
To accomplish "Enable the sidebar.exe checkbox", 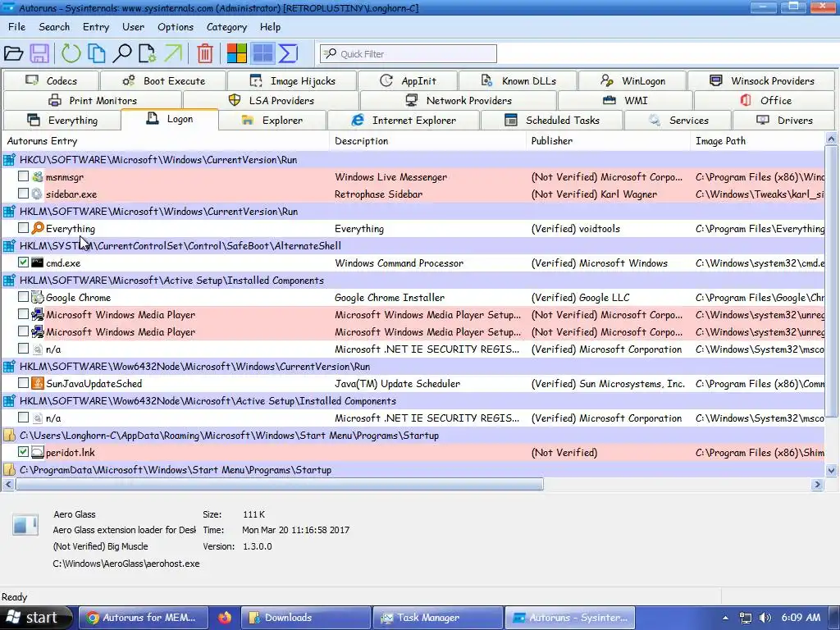I will coord(23,193).
